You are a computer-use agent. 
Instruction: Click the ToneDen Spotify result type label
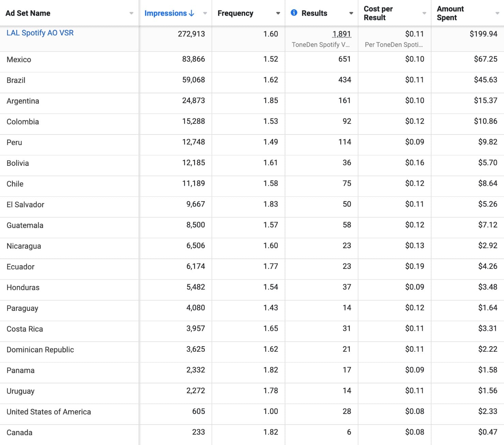click(x=320, y=45)
